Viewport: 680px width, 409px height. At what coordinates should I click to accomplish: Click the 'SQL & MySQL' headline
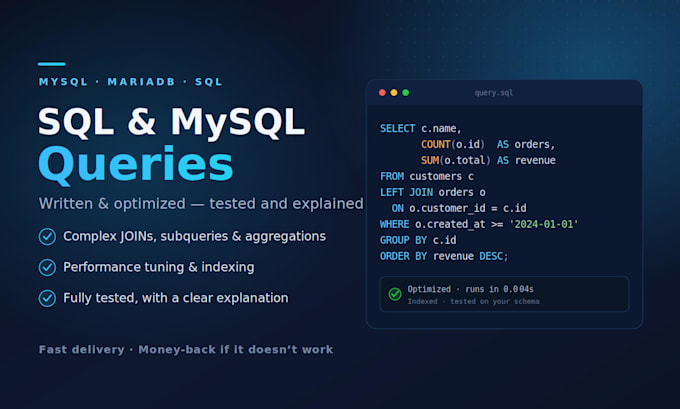click(x=171, y=122)
